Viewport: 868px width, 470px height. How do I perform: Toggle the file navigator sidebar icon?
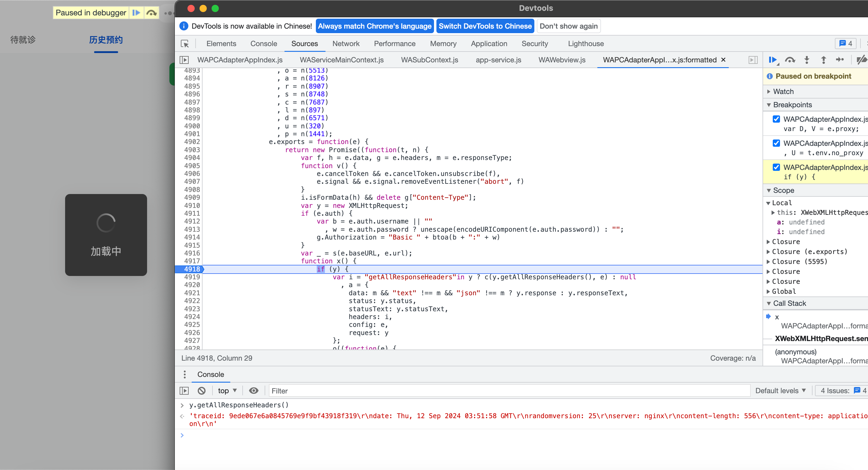pyautogui.click(x=184, y=60)
